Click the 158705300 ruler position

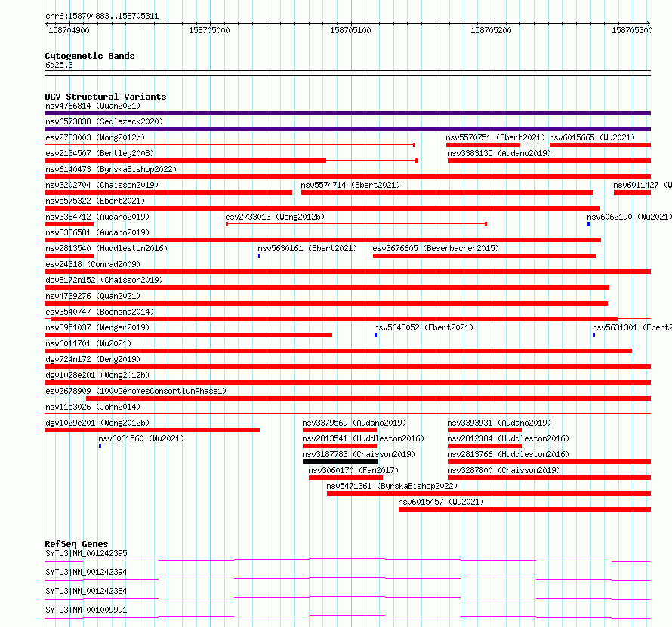point(632,30)
